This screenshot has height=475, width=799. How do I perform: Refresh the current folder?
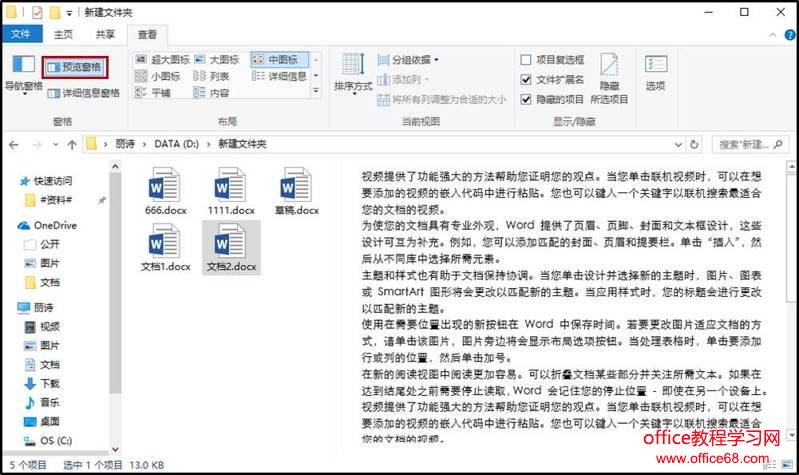click(x=694, y=145)
